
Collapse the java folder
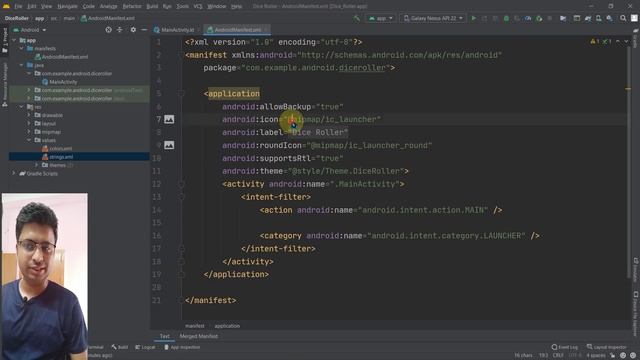(x=21, y=65)
